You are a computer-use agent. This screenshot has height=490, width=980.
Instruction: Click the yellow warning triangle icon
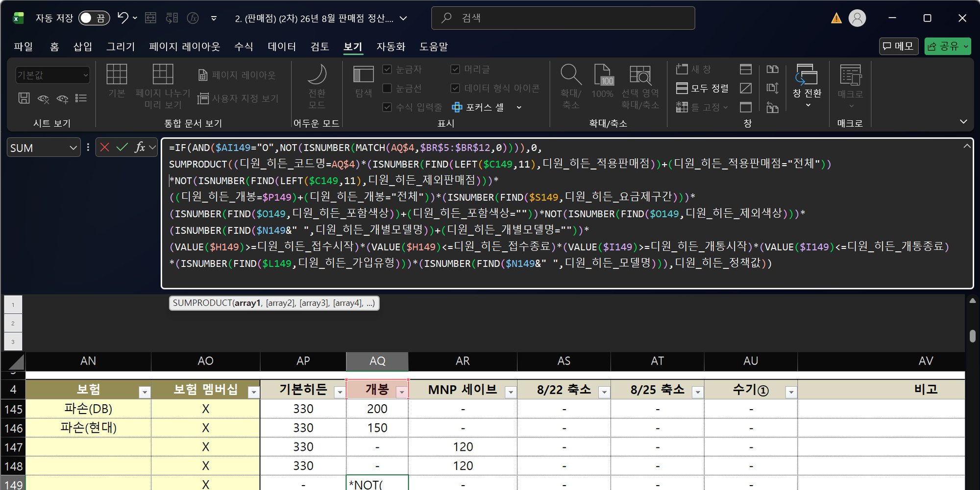click(836, 18)
